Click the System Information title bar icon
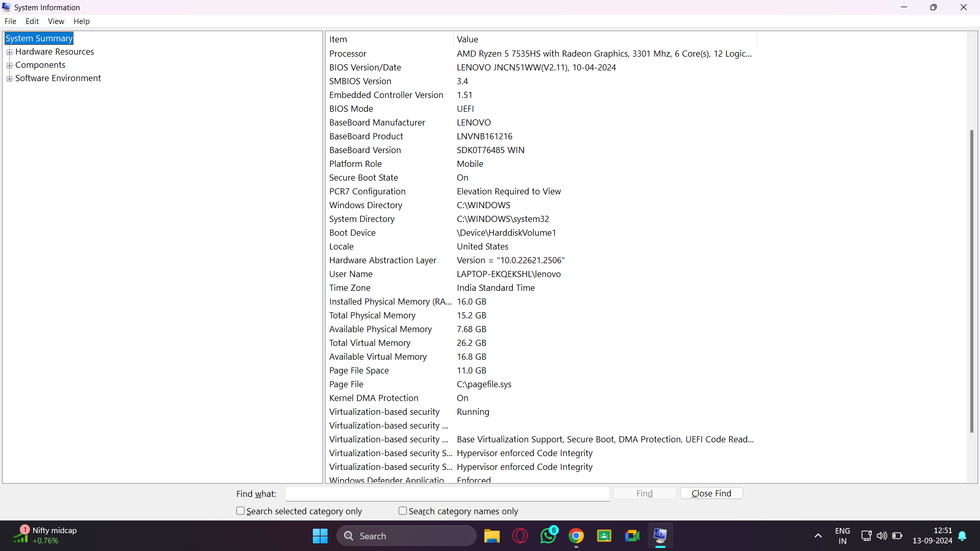980x551 pixels. (x=6, y=7)
